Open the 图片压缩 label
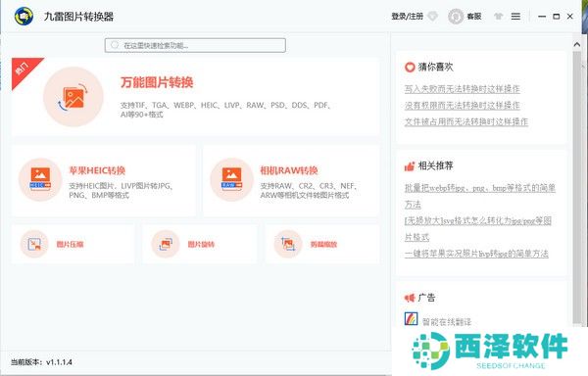Viewport: 588px width, 376px height. click(x=70, y=245)
